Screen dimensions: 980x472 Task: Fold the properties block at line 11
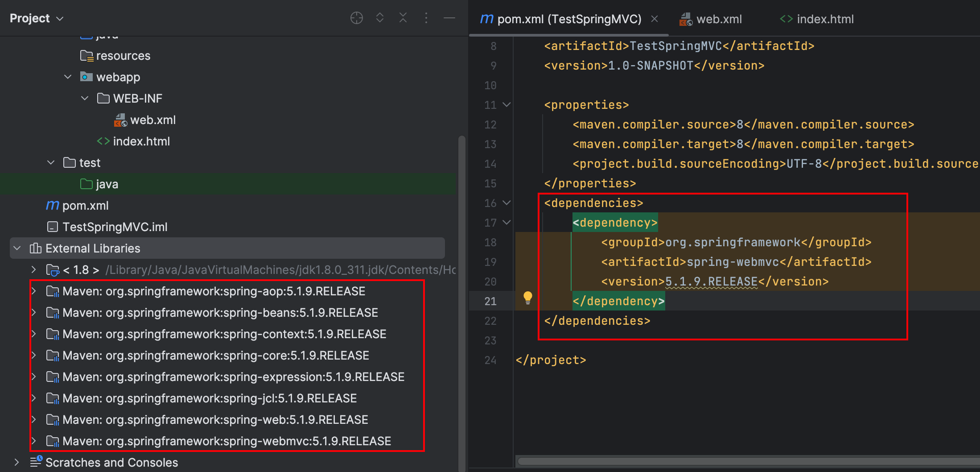pyautogui.click(x=506, y=105)
